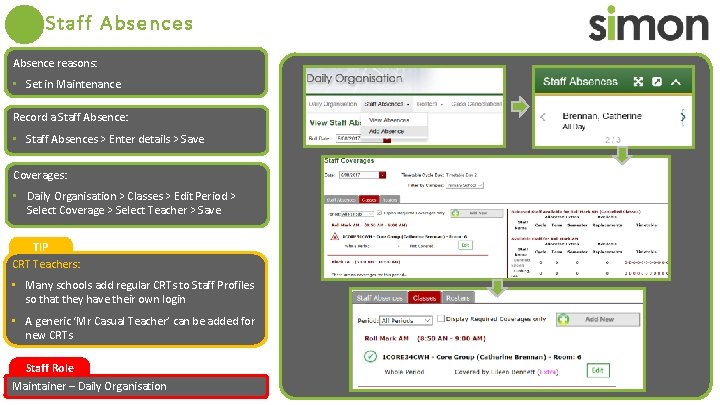
Task: Select 'Maintainer – Daily Organisation' role text
Action: point(90,386)
